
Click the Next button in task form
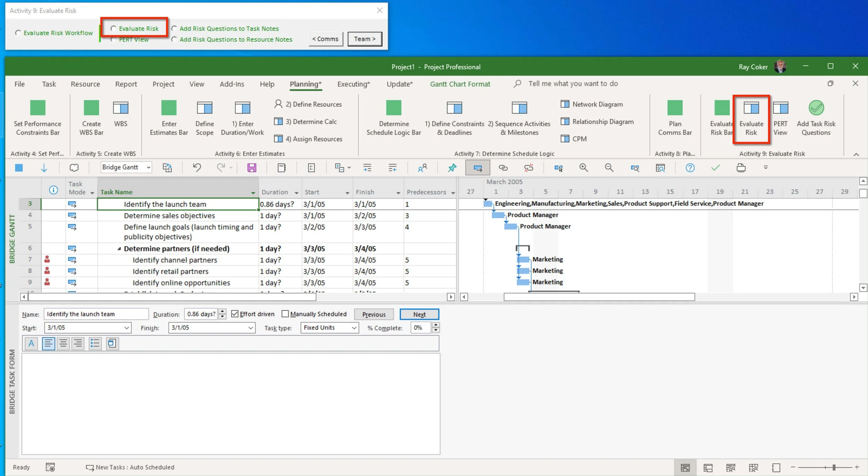point(419,314)
